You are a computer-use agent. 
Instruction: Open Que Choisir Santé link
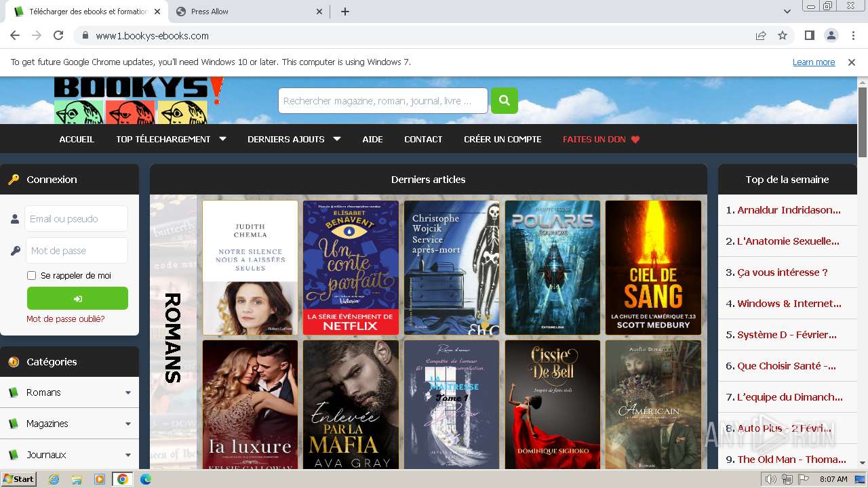click(x=787, y=366)
